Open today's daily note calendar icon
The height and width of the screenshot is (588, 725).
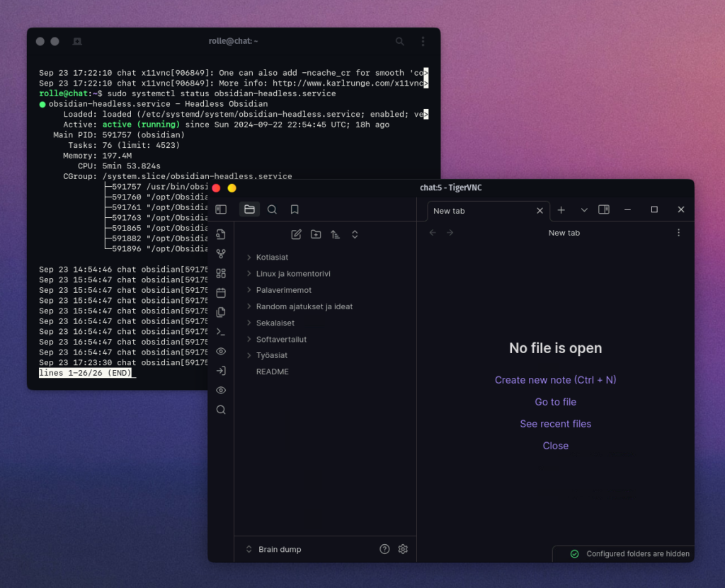coord(221,293)
